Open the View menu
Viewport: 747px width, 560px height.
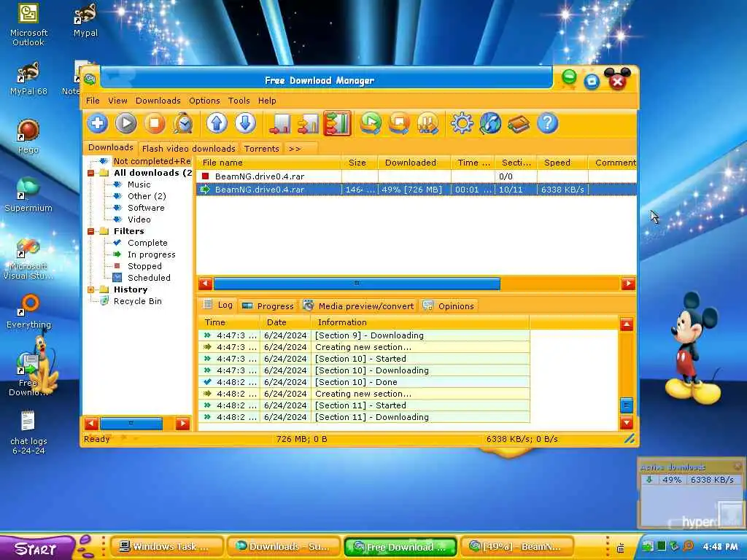[x=117, y=101]
